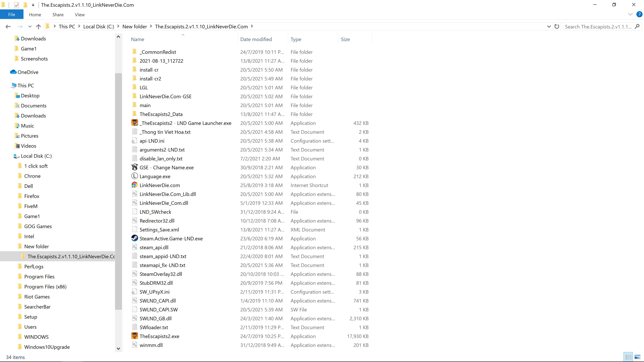Image resolution: width=644 pixels, height=362 pixels.
Task: Sort files by Date modified column header
Action: tap(256, 39)
